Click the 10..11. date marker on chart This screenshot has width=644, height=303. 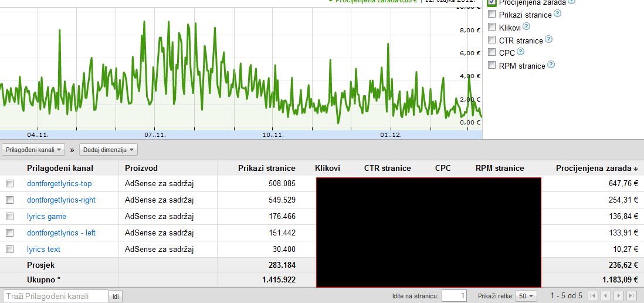pyautogui.click(x=273, y=134)
